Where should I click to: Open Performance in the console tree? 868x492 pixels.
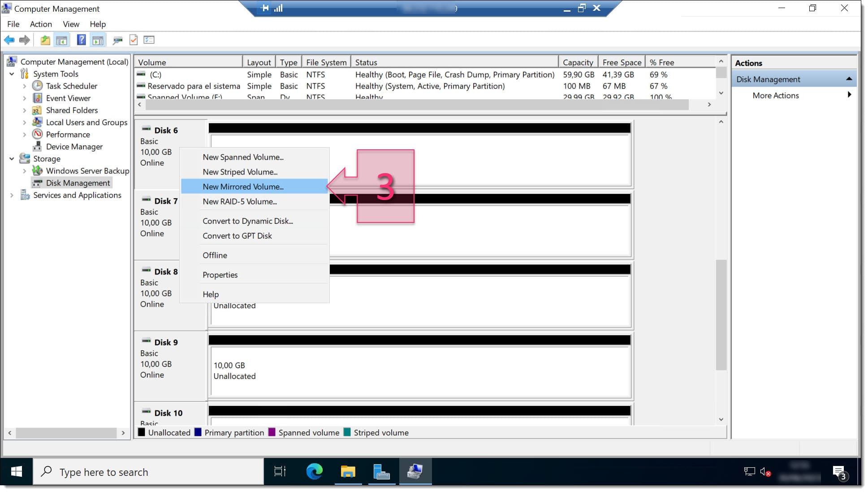click(x=68, y=134)
